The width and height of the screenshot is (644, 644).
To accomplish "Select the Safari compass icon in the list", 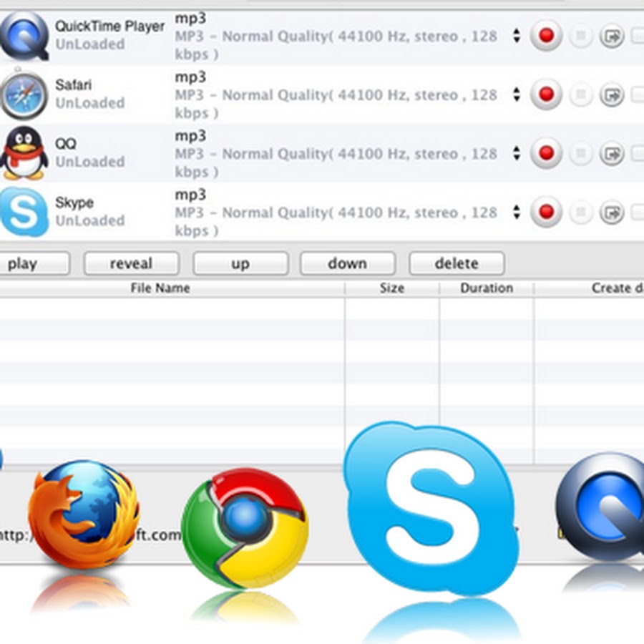I will coord(24,94).
